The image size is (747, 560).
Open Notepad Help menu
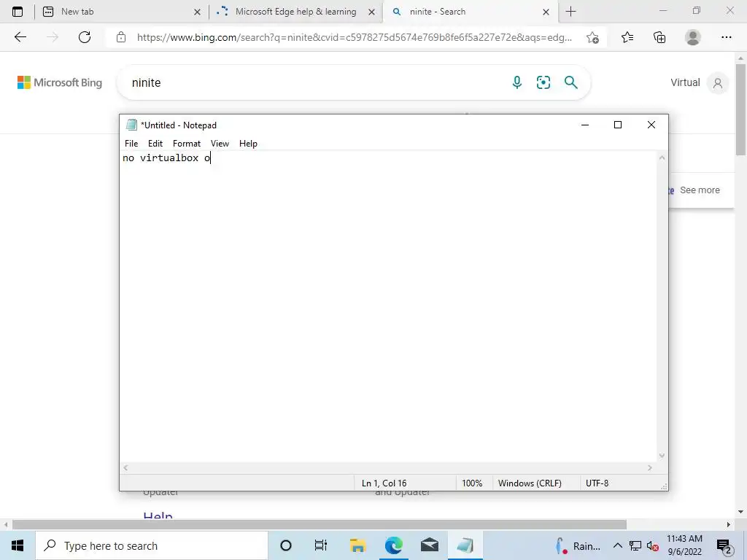[248, 144]
